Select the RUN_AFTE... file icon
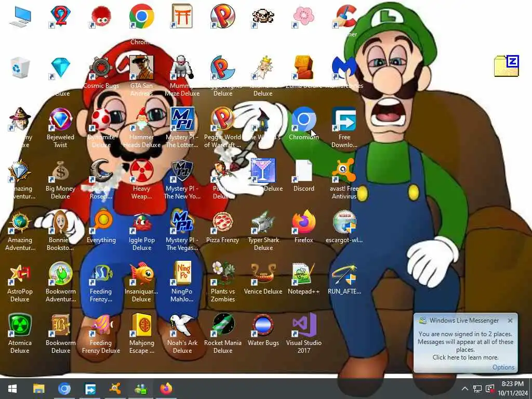 point(344,273)
